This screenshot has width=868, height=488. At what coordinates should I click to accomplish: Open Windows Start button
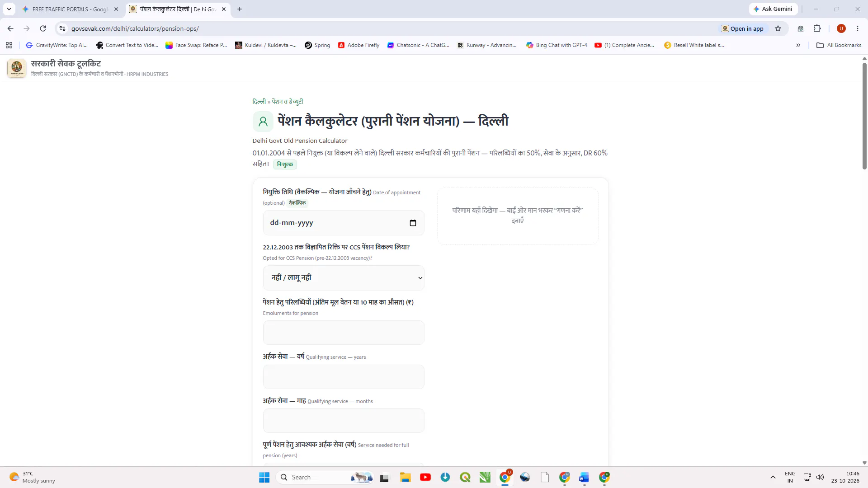click(x=264, y=477)
